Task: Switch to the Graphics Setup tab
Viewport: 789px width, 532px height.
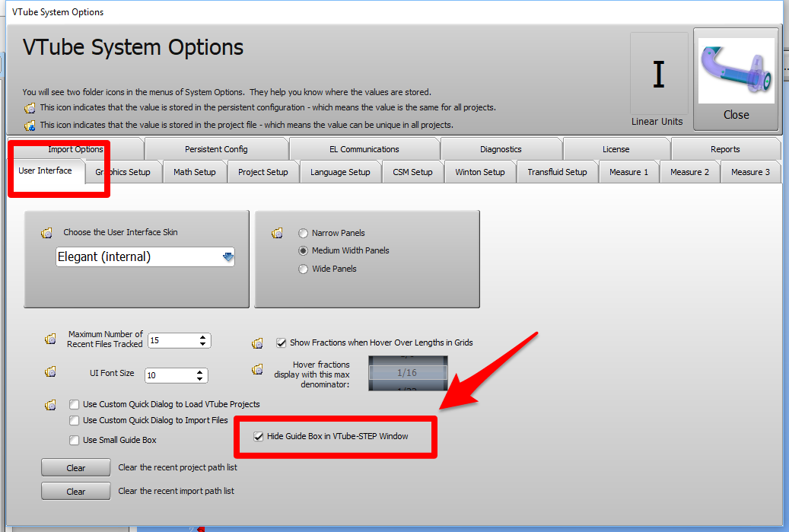Action: coord(122,172)
